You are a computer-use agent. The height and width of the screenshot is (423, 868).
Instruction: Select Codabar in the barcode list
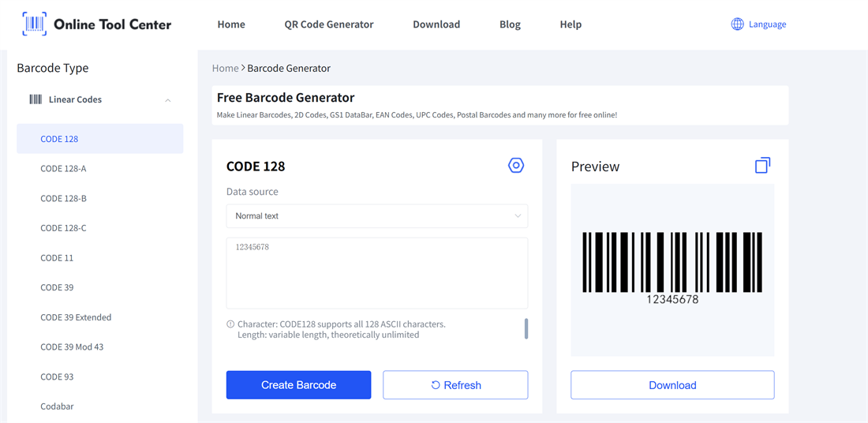pyautogui.click(x=57, y=406)
